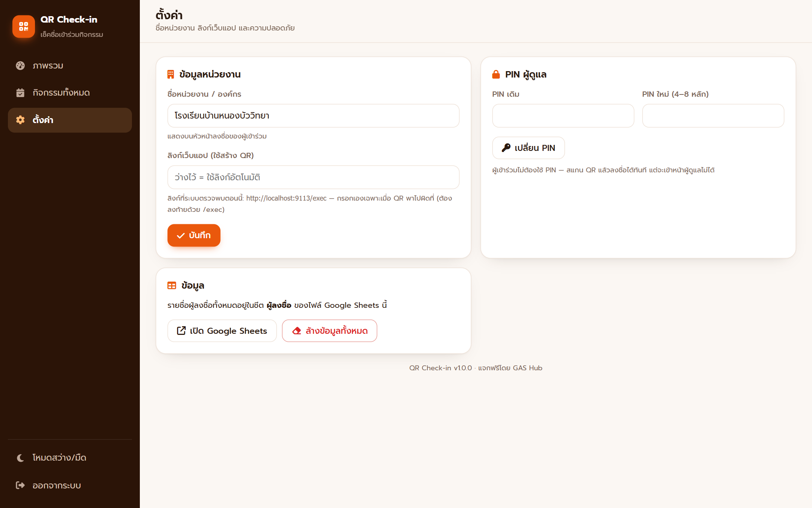The height and width of the screenshot is (508, 812).
Task: Click the logout arrow icon in sidebar
Action: [20, 485]
